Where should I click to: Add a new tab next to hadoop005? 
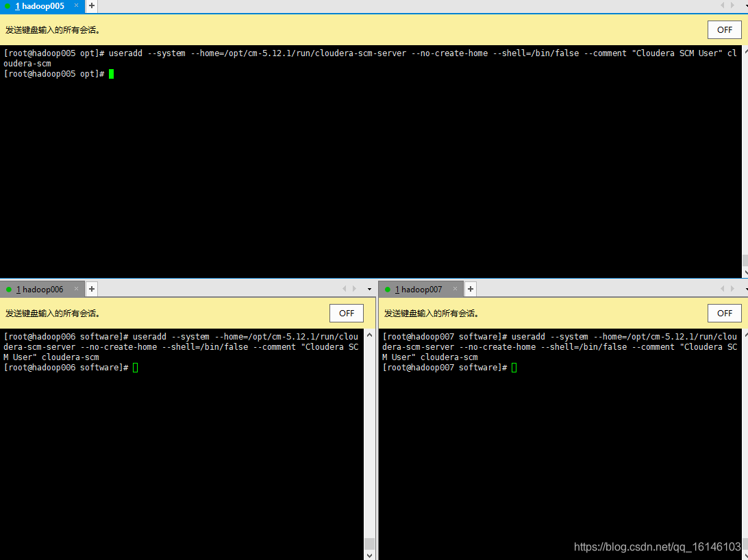pyautogui.click(x=92, y=5)
